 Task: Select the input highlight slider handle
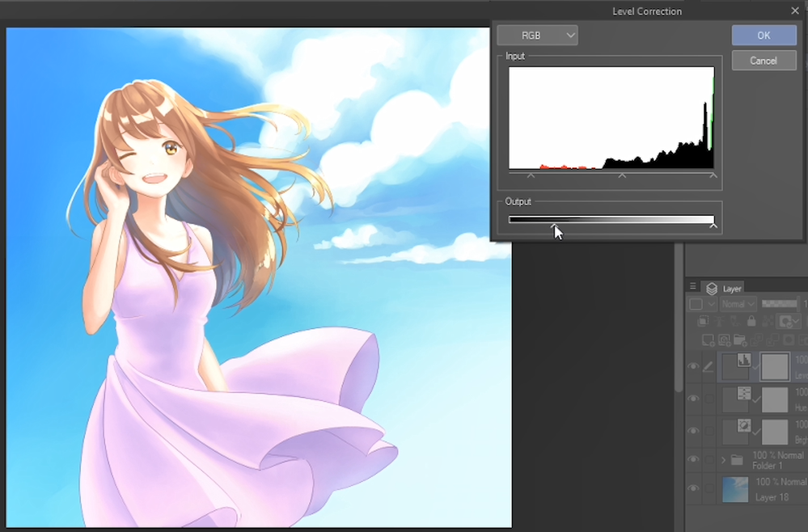[x=713, y=175]
